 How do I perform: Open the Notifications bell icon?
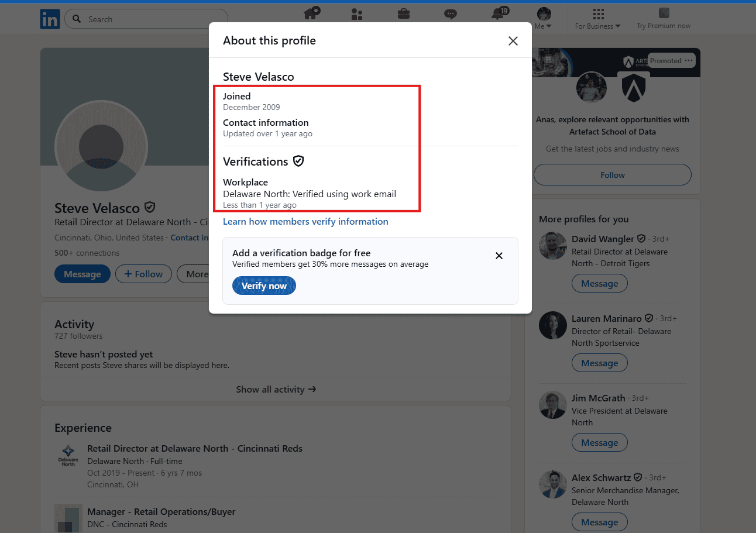point(499,13)
